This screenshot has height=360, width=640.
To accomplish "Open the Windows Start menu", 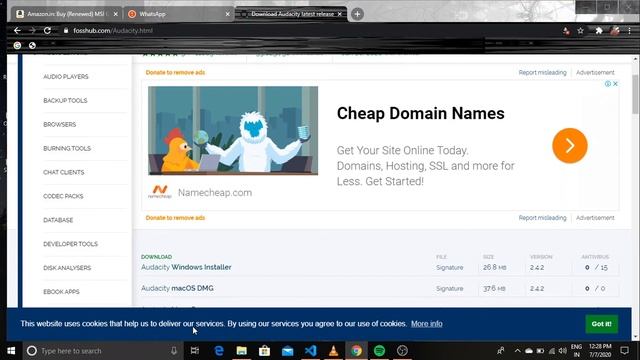I will 11,351.
